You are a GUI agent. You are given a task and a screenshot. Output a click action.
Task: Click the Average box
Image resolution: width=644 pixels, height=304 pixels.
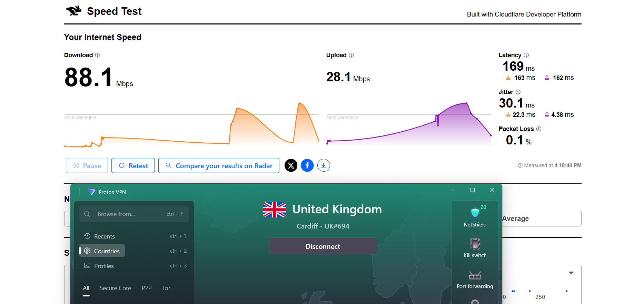542,219
